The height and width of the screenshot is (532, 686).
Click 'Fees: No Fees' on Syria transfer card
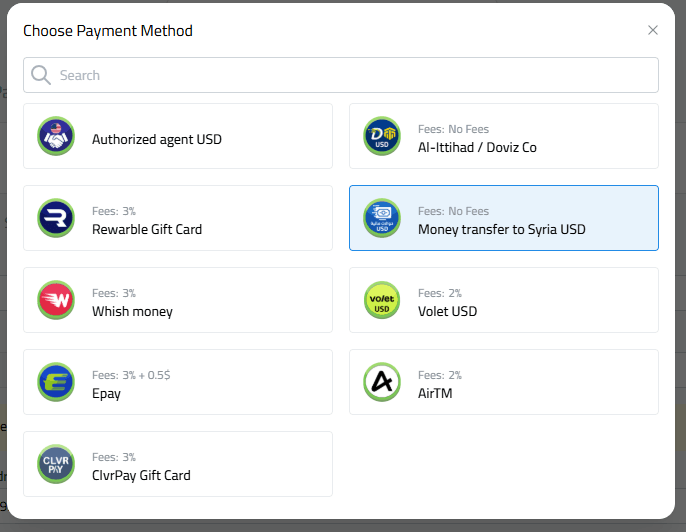(x=453, y=211)
